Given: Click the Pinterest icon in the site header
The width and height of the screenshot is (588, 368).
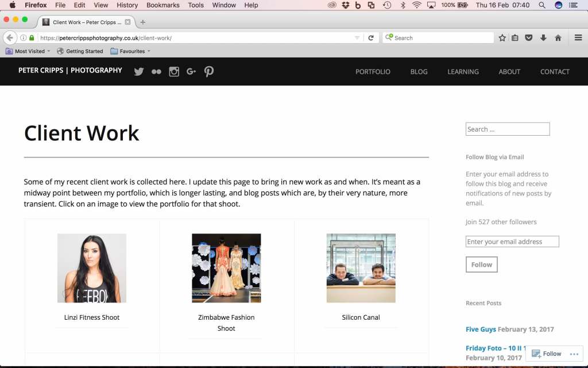Looking at the screenshot, I should tap(209, 71).
